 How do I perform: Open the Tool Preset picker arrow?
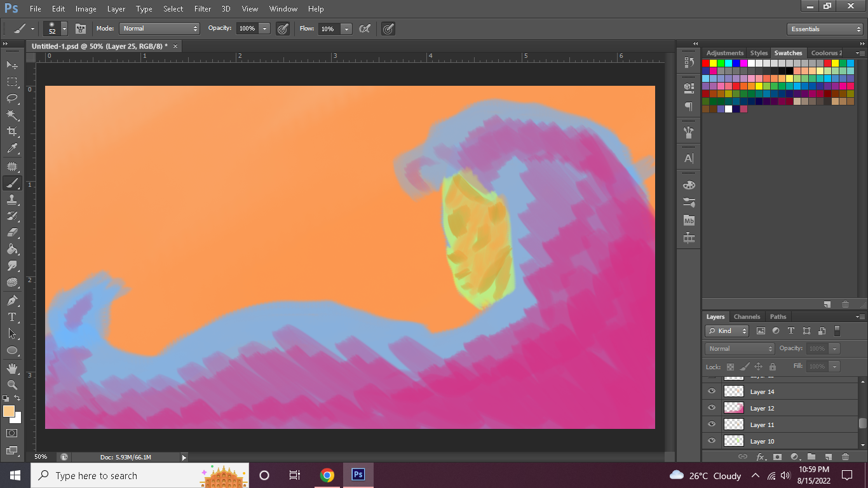[x=32, y=29]
